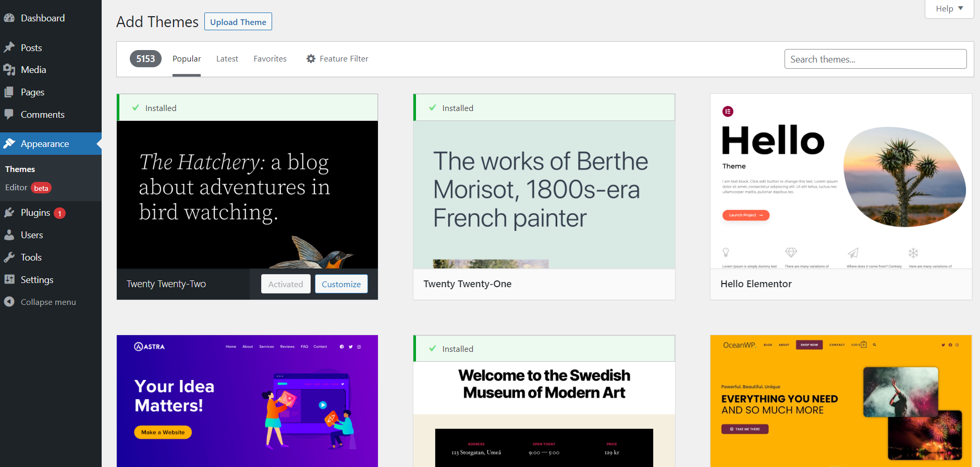The height and width of the screenshot is (467, 980).
Task: Click the Pages icon in sidebar
Action: [9, 92]
